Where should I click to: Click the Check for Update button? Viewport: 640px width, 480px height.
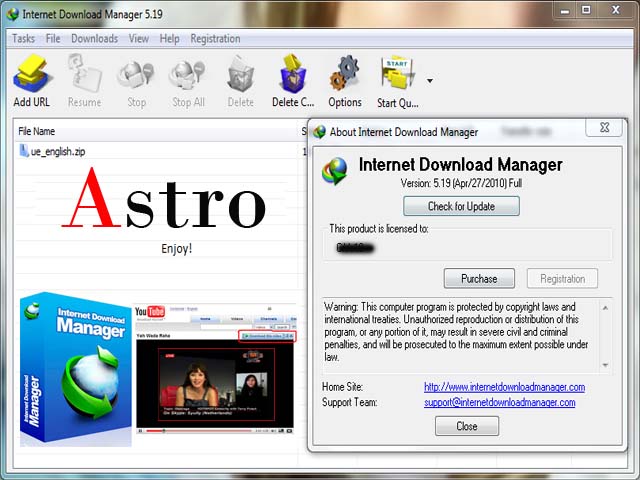(x=461, y=206)
